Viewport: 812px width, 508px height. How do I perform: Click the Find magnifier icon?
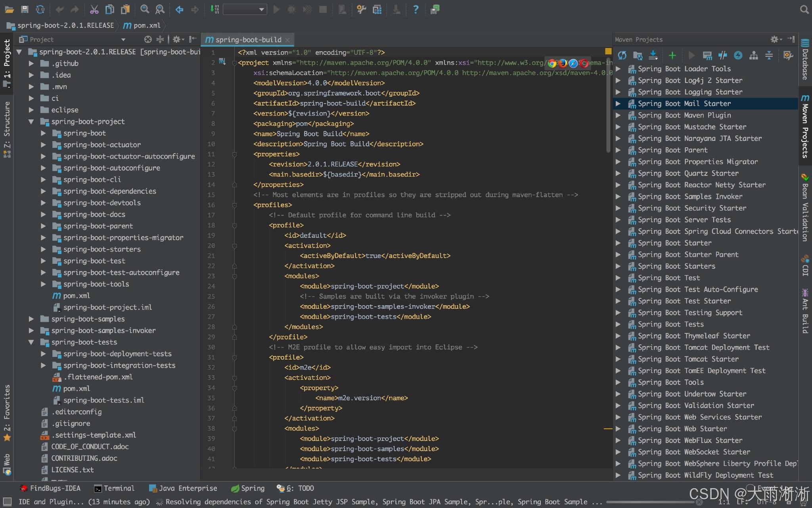pos(145,9)
